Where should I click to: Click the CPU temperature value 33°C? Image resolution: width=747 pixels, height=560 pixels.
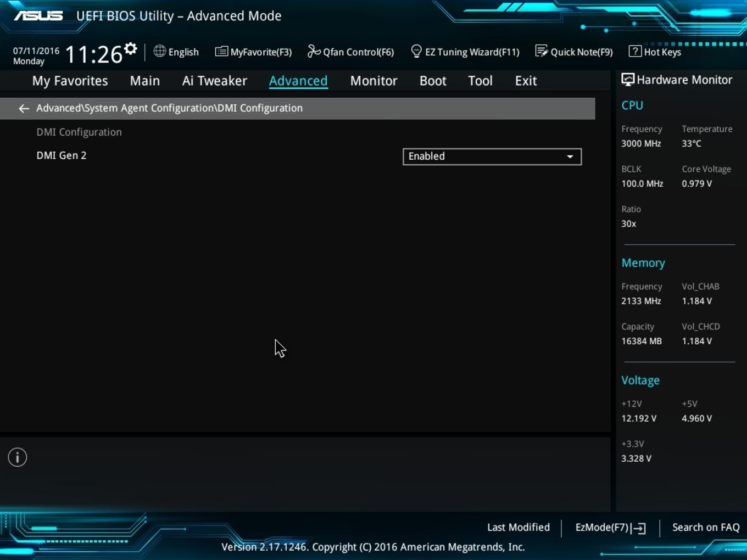(692, 144)
